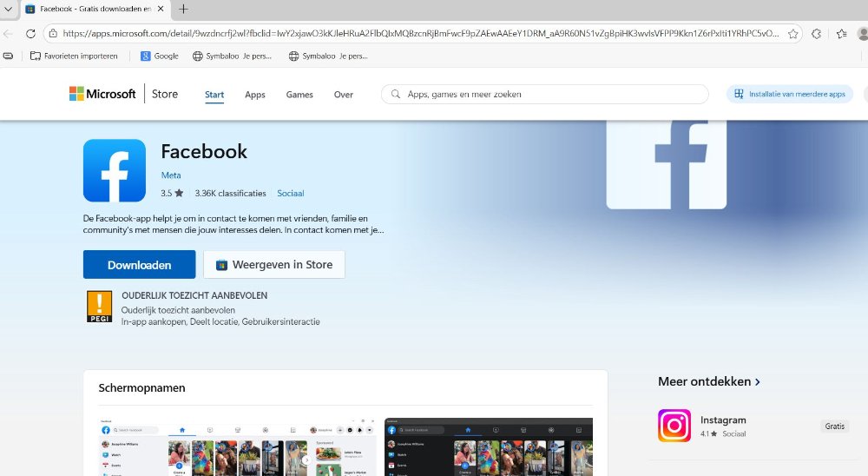This screenshot has width=868, height=476.
Task: Open a new browser tab
Action: coord(183,10)
